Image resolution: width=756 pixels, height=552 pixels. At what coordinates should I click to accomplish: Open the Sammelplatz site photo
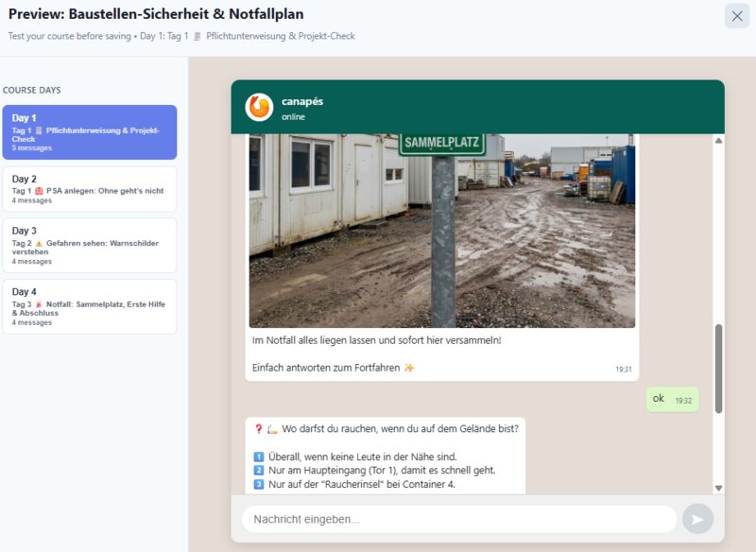point(442,231)
